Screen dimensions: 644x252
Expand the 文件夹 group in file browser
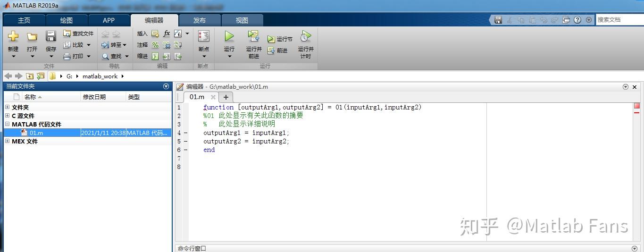click(7, 107)
